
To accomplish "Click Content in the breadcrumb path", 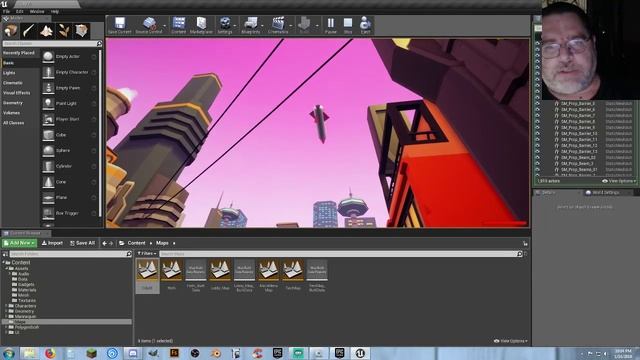I will (136, 243).
